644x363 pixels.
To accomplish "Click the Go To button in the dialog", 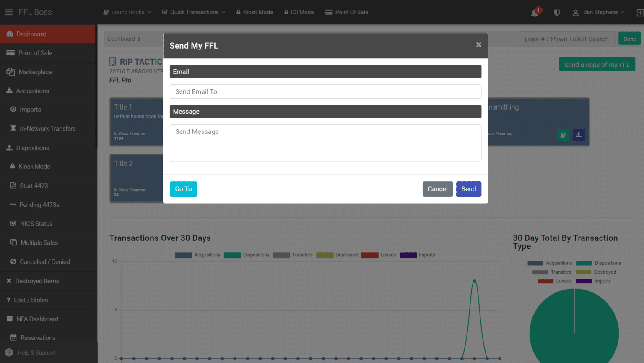I will [183, 189].
